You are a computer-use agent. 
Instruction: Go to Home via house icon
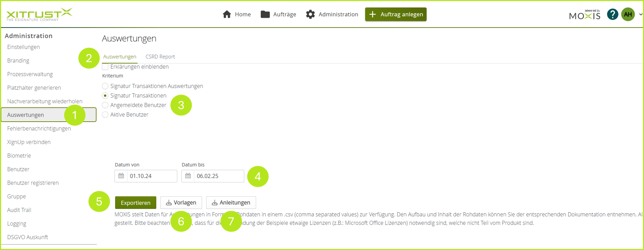(x=227, y=14)
